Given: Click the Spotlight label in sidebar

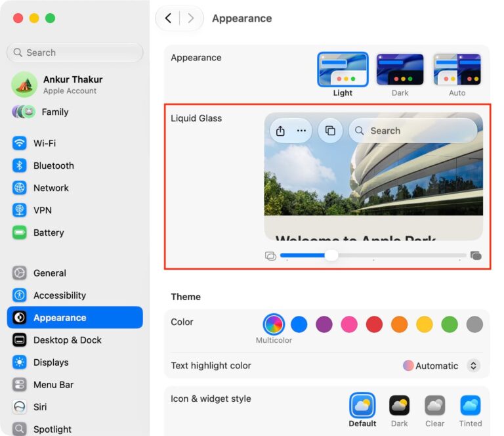Looking at the screenshot, I should click(52, 429).
